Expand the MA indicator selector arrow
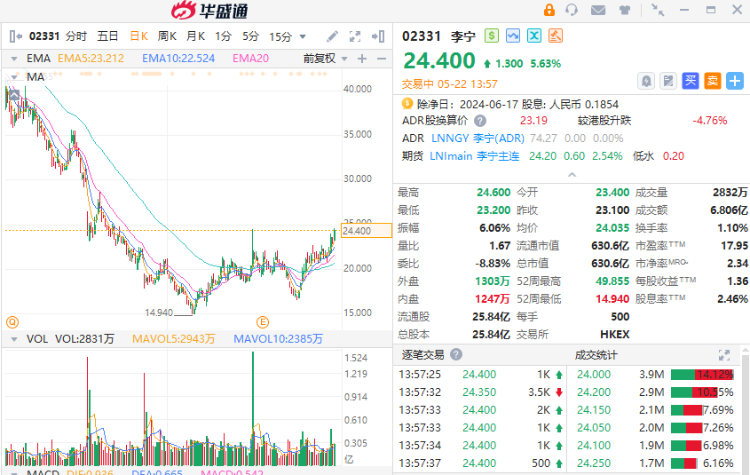This screenshot has height=475, width=750. click(14, 77)
